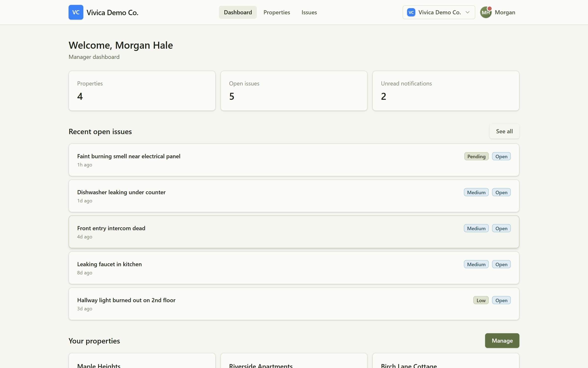Click Low badge on Hallway light issue

(481, 300)
